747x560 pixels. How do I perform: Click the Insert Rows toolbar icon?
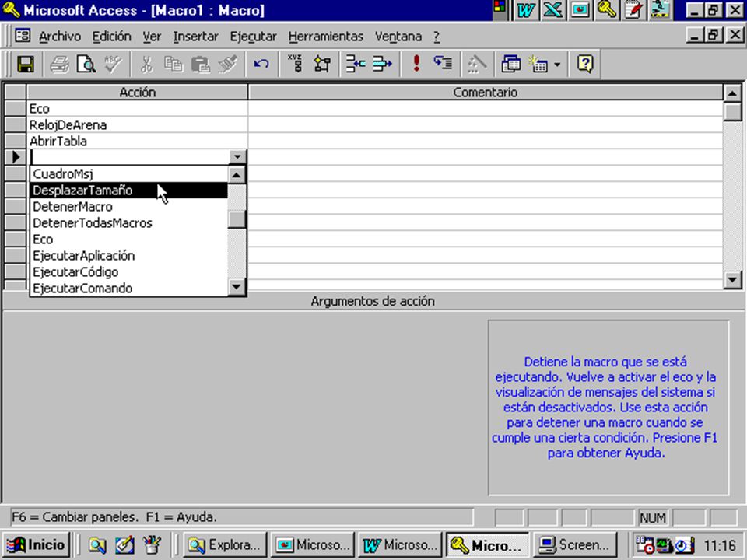(356, 64)
